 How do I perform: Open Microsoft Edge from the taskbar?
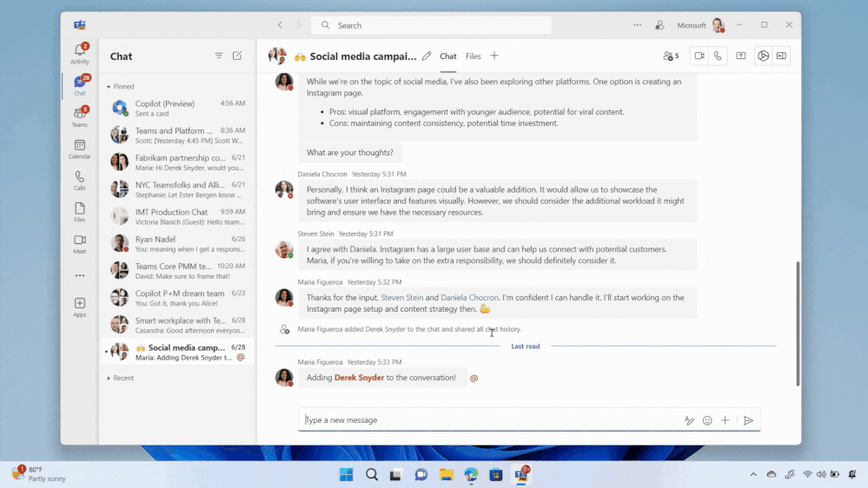click(x=471, y=474)
